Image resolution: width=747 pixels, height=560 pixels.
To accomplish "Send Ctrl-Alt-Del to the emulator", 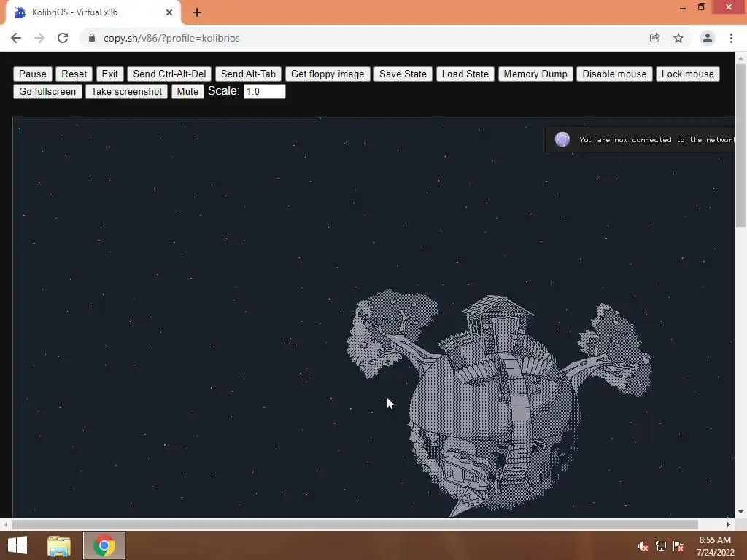I will [169, 74].
